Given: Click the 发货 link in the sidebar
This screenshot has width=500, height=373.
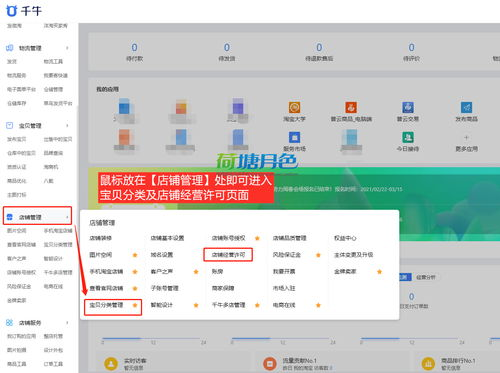Looking at the screenshot, I should (x=12, y=62).
